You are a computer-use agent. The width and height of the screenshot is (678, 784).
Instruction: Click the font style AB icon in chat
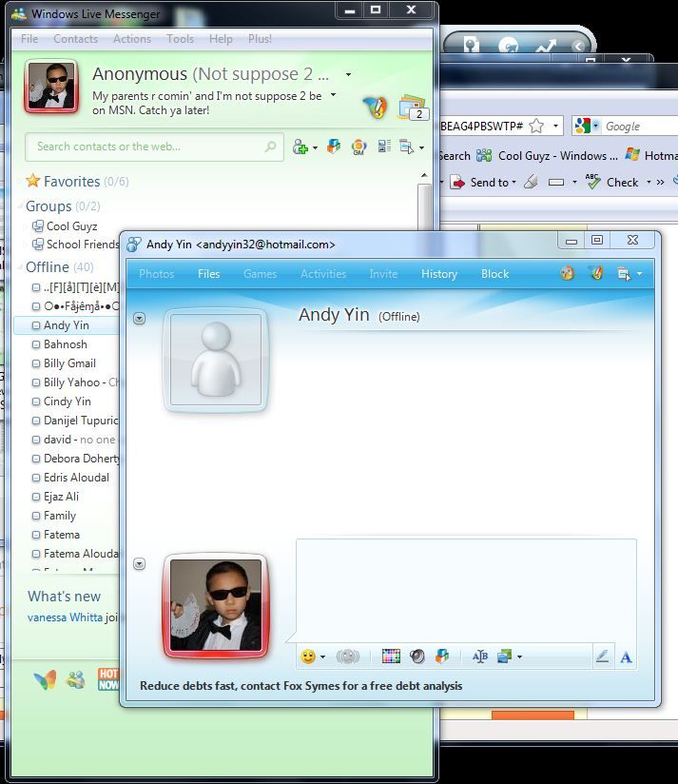(480, 656)
